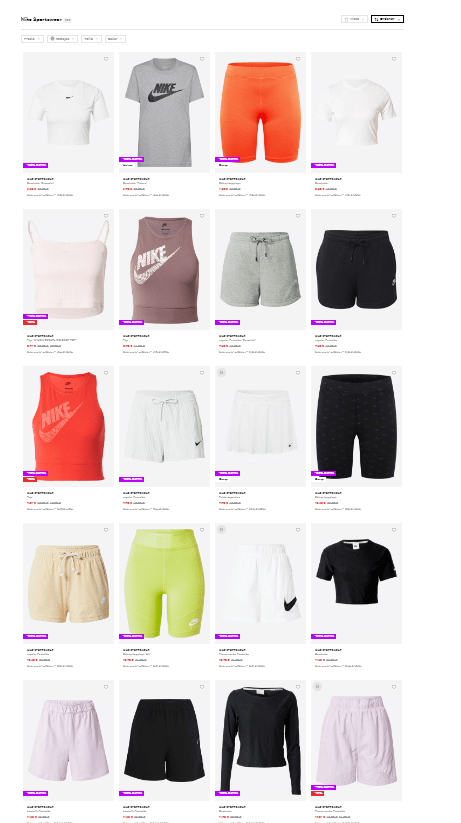Open the view options dropdown beside sort
This screenshot has width=461, height=823.
[x=354, y=19]
